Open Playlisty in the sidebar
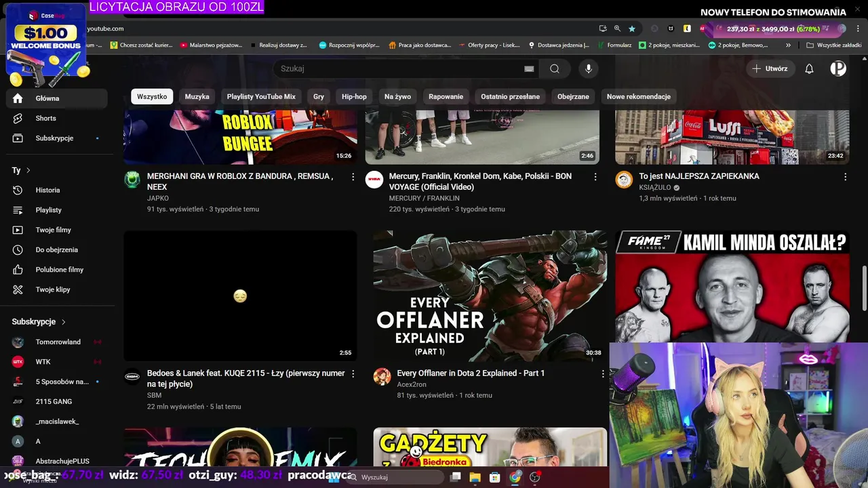This screenshot has width=868, height=488. click(57, 210)
